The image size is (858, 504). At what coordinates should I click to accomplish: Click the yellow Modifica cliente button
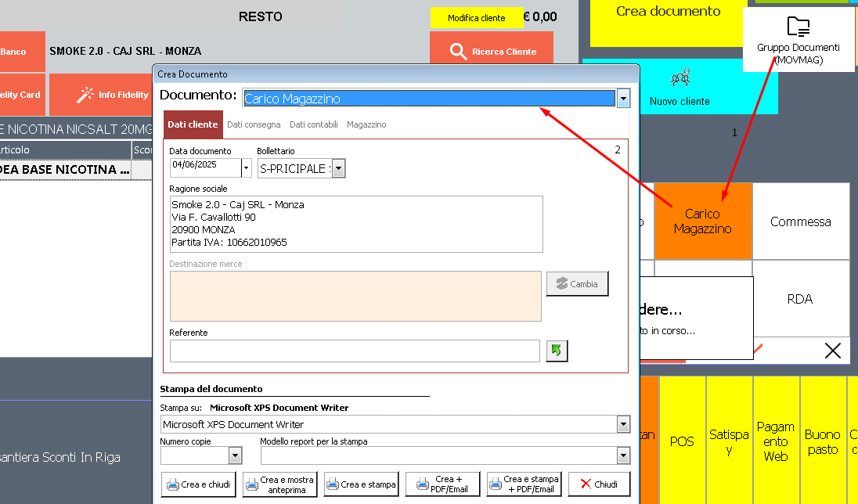(476, 18)
